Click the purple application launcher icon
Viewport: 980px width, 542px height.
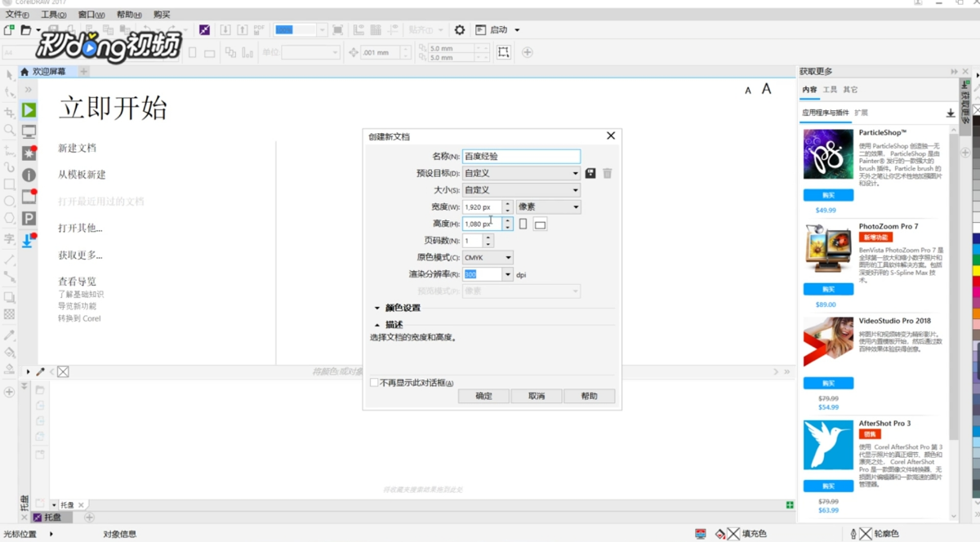tap(204, 30)
